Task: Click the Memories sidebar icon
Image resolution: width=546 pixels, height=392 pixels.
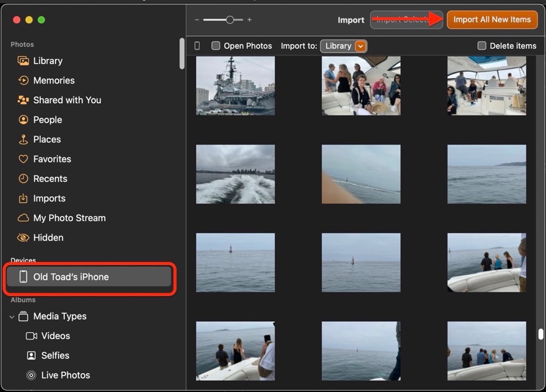Action: pyautogui.click(x=23, y=81)
